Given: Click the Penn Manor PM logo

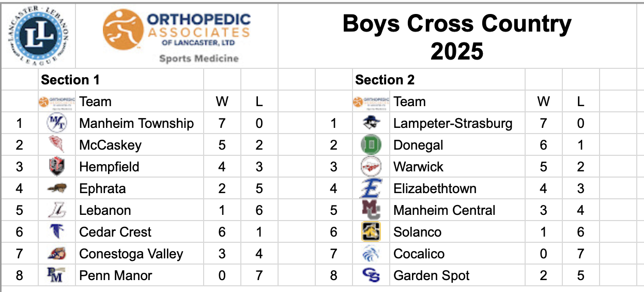Looking at the screenshot, I should [56, 275].
